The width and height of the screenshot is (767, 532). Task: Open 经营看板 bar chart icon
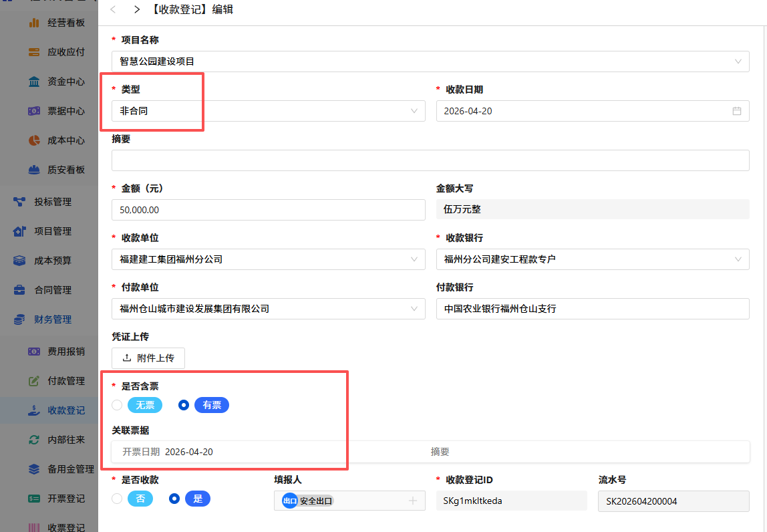point(34,23)
